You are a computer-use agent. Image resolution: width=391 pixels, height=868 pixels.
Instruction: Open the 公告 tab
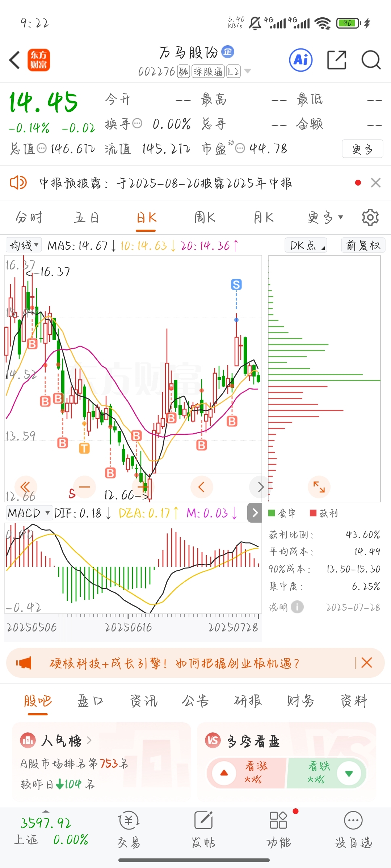[x=195, y=701]
